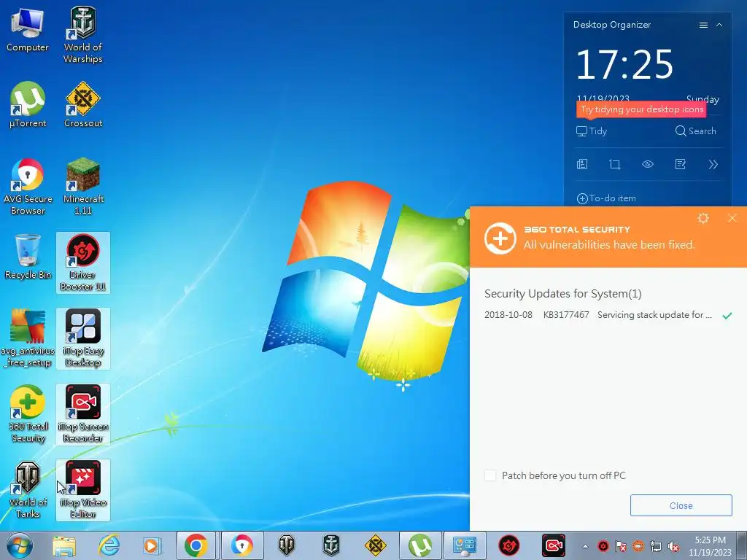Open Crossout from taskbar

[x=376, y=545]
